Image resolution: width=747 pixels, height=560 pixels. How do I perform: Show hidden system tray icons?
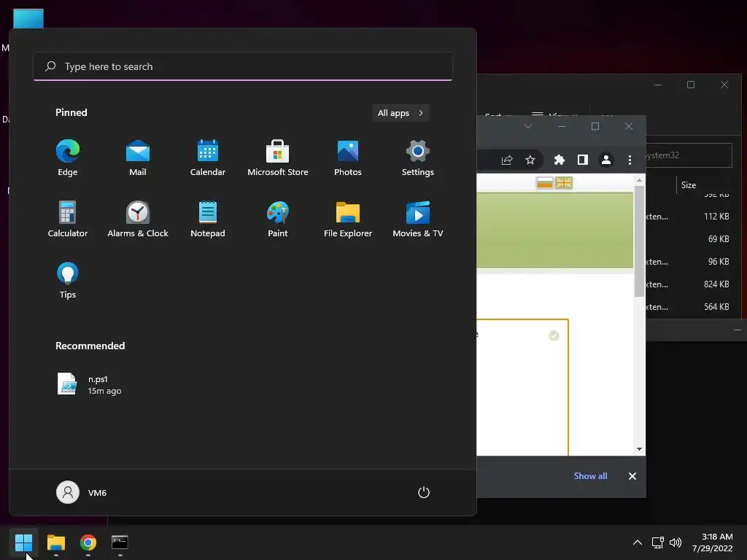(638, 542)
